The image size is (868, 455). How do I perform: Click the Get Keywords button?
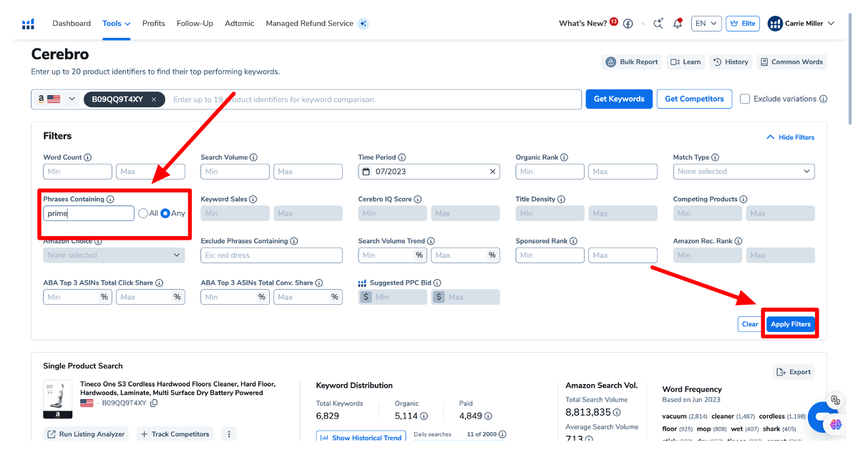[619, 99]
